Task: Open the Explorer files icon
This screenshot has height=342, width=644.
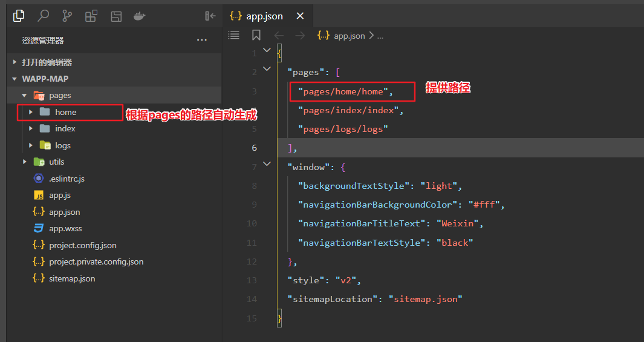Action: (x=19, y=16)
